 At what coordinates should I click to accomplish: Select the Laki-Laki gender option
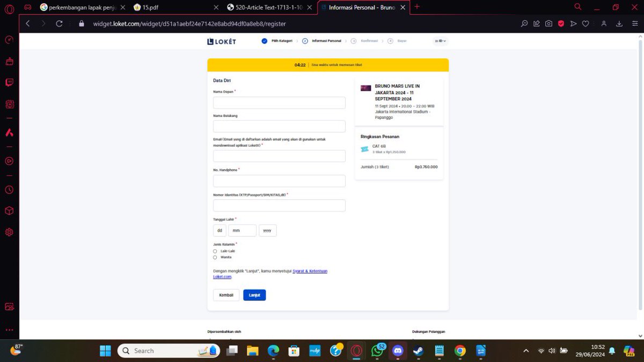tap(215, 251)
